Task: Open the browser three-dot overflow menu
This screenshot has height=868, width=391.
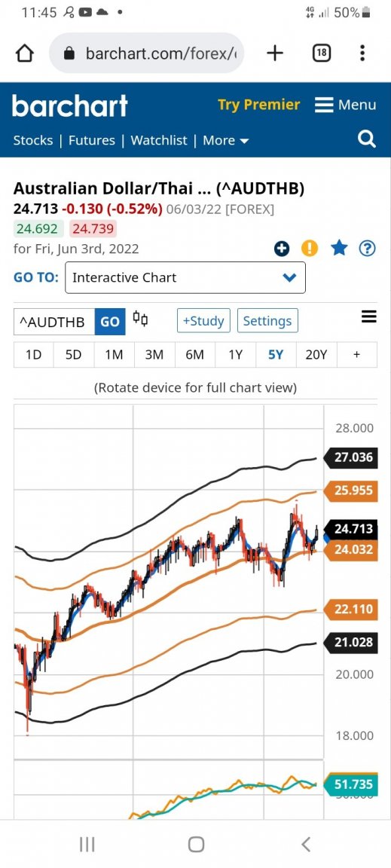Action: point(362,53)
